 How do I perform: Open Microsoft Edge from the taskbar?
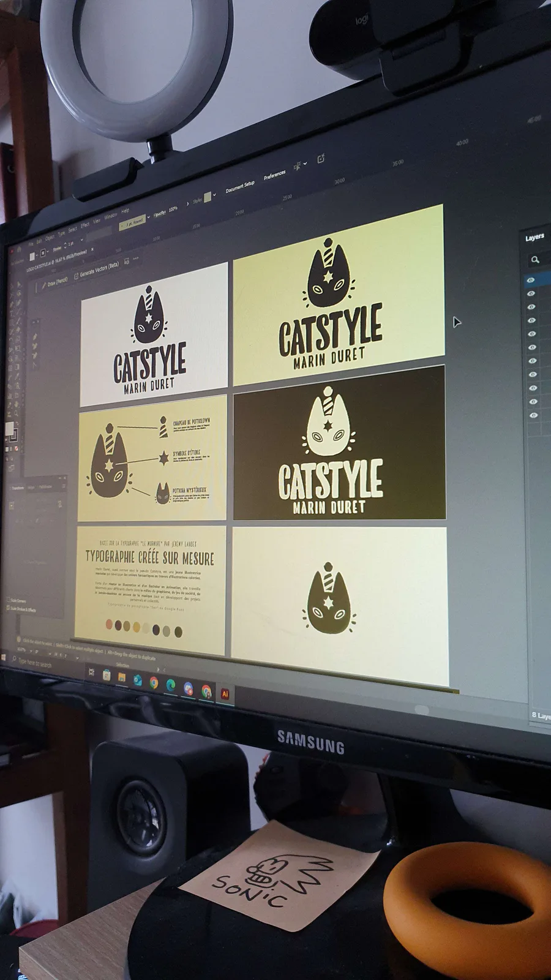(171, 685)
